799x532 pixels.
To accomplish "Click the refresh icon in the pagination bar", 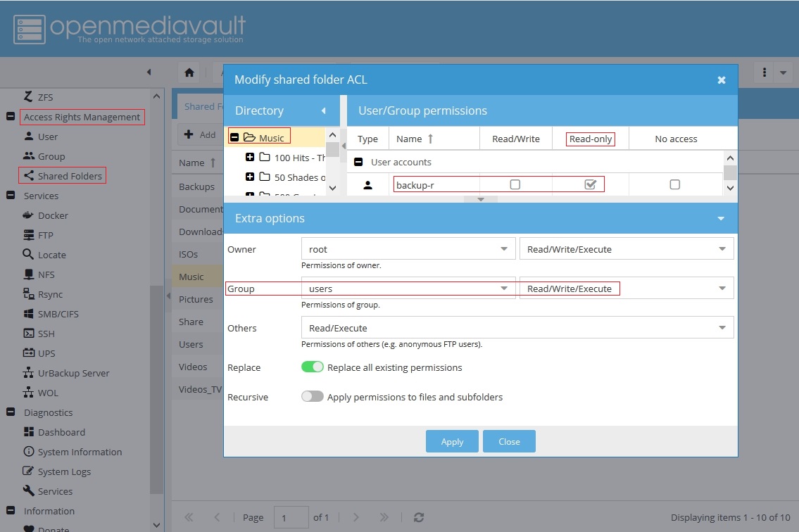I will pos(419,517).
